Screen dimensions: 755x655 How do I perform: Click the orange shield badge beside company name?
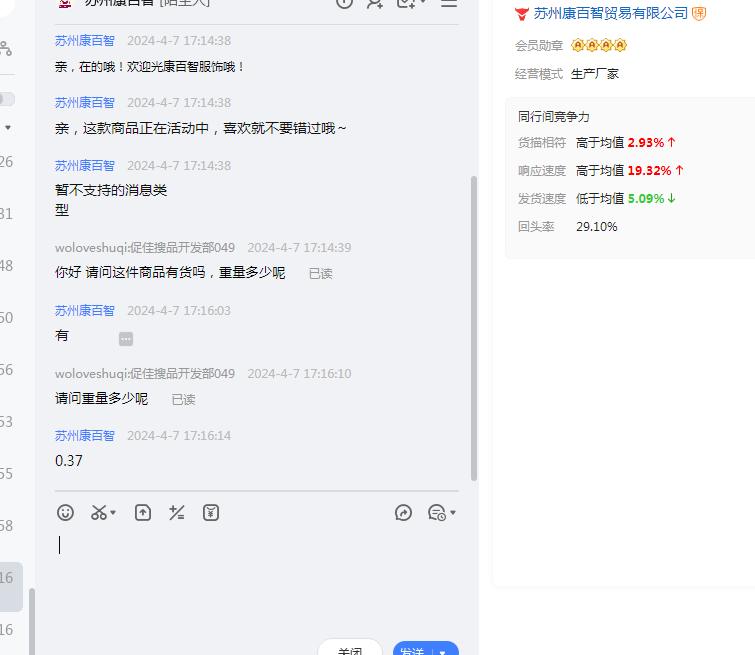coord(699,14)
